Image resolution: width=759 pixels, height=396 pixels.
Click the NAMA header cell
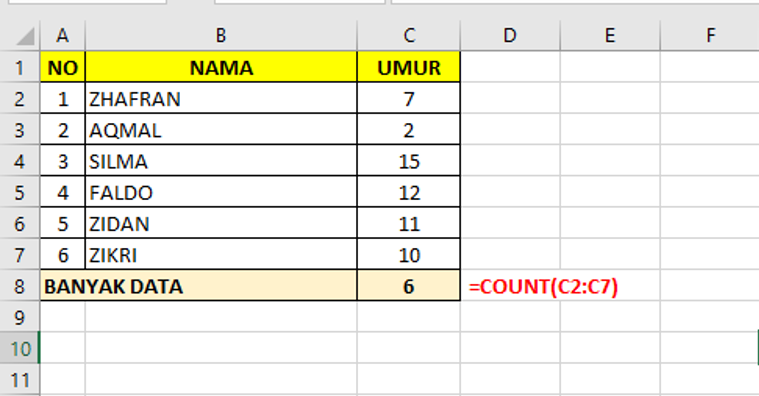point(221,67)
